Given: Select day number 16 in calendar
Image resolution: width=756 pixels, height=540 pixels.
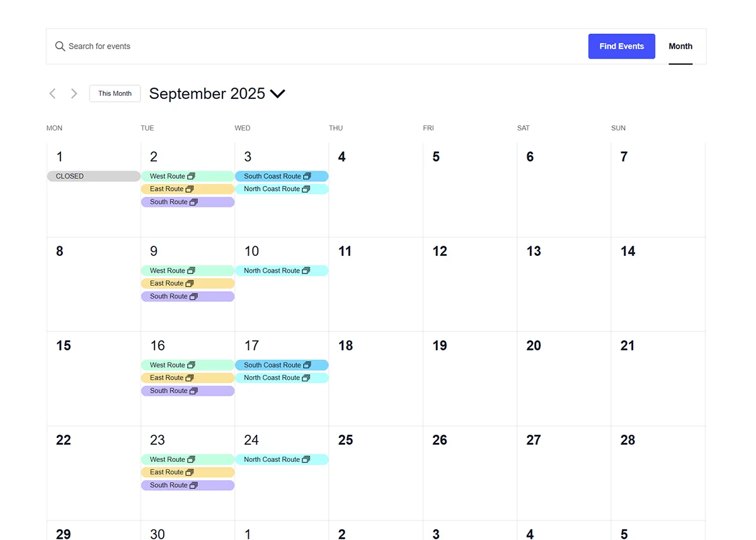Looking at the screenshot, I should coord(157,346).
